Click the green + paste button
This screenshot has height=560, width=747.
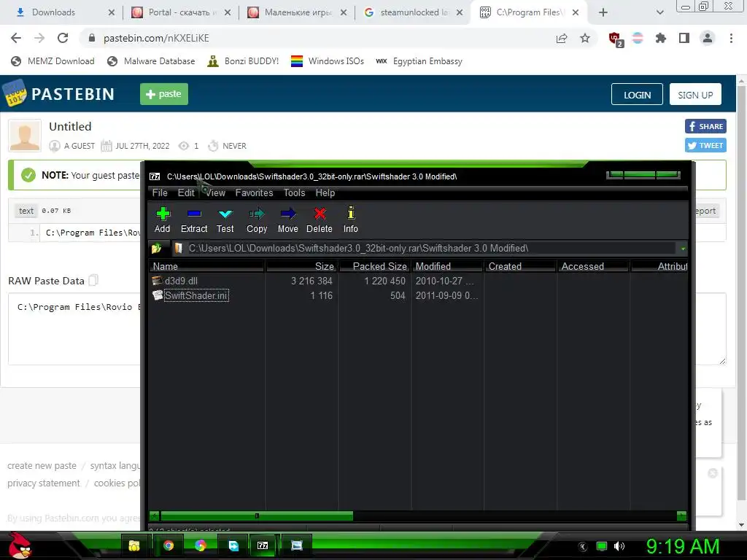164,94
